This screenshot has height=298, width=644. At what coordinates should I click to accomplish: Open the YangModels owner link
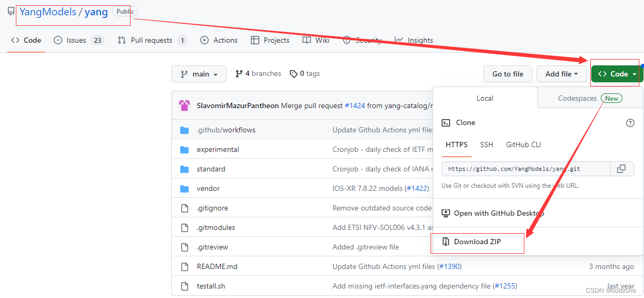click(48, 12)
